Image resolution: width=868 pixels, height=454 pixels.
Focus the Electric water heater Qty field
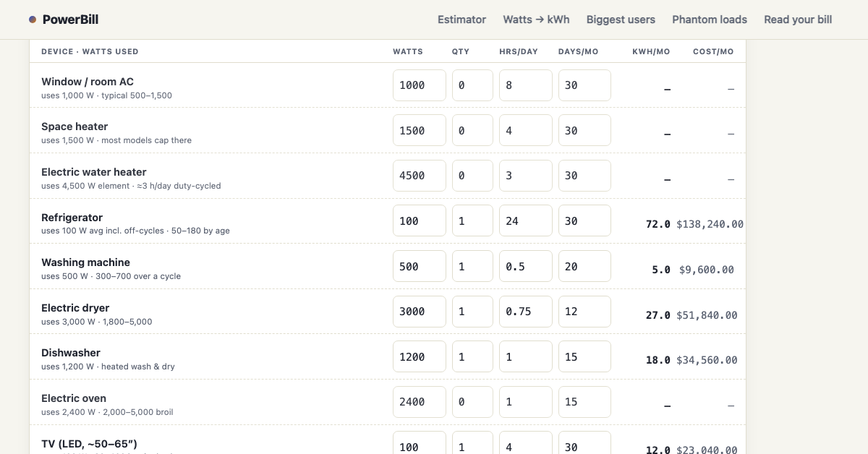pos(472,176)
